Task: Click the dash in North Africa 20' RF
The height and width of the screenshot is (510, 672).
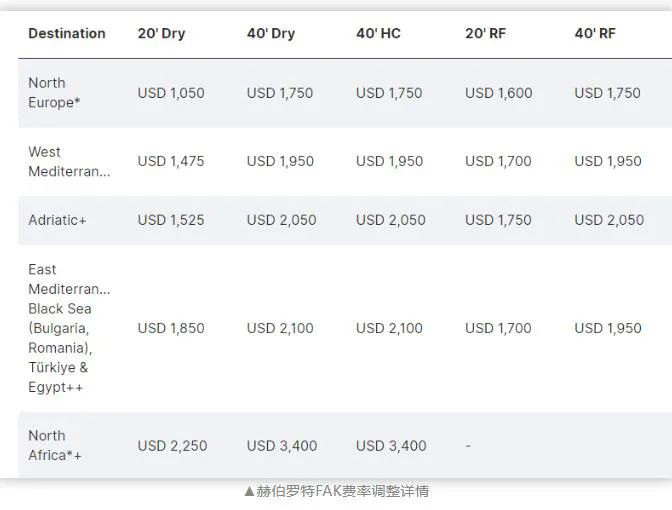Action: tap(468, 446)
